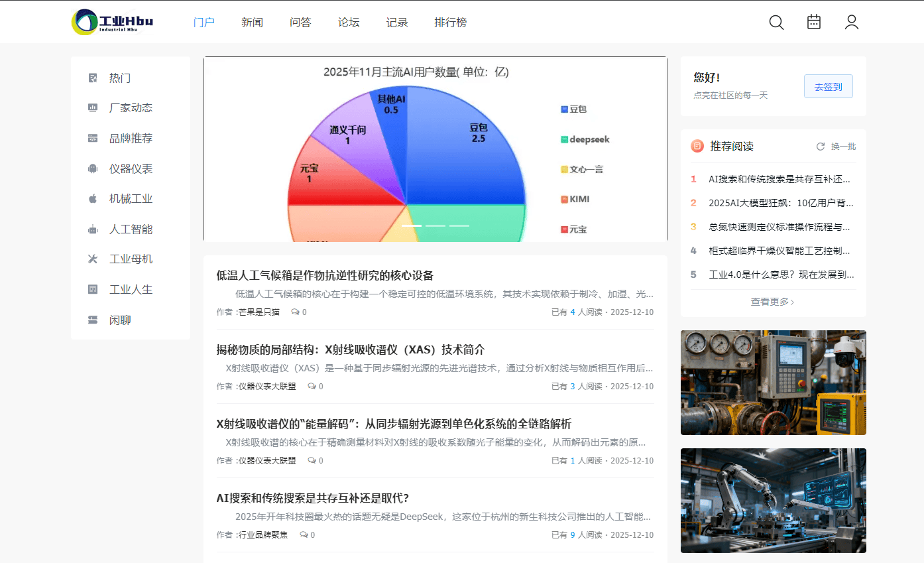Open the 排行榜 menu item
Viewport: 924px width, 563px height.
[x=451, y=23]
